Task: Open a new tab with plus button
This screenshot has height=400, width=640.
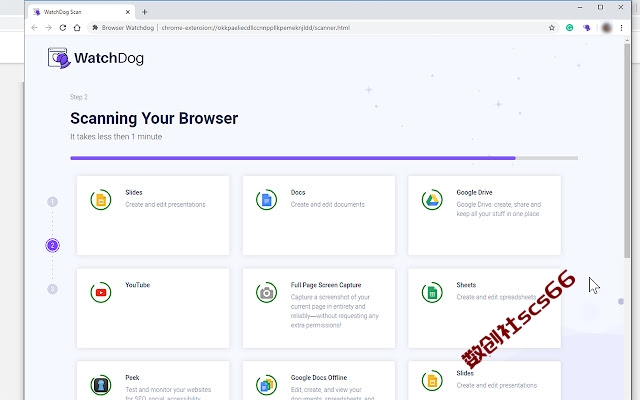Action: [144, 12]
